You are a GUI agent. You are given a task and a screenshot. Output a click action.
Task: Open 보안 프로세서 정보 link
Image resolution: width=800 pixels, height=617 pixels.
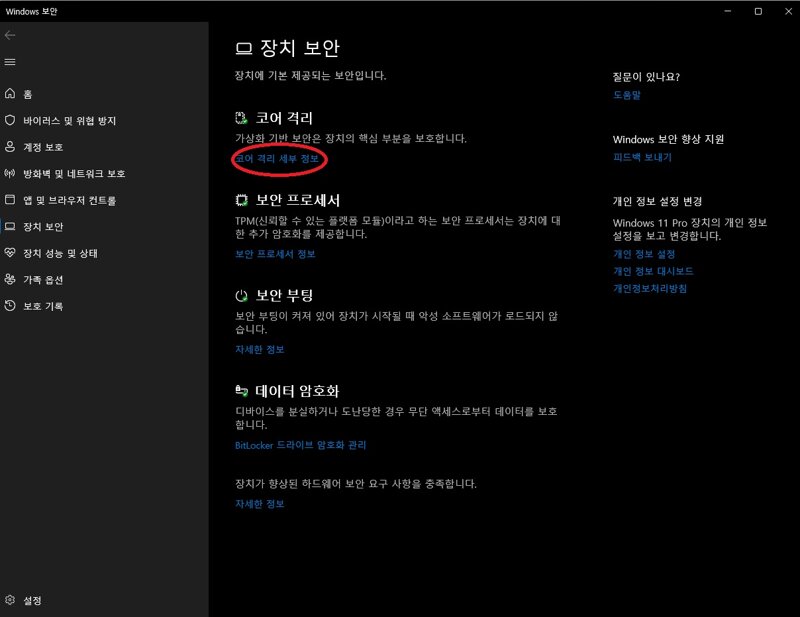(275, 254)
